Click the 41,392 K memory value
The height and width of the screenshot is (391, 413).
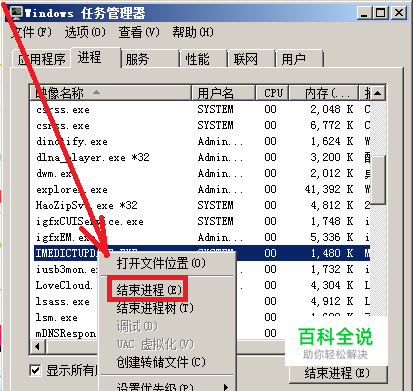click(329, 189)
